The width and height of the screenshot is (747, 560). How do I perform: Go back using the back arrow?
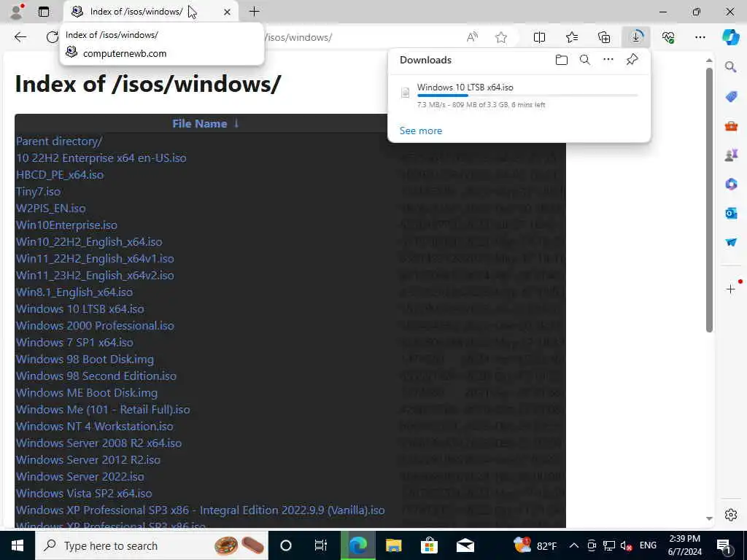tap(20, 37)
